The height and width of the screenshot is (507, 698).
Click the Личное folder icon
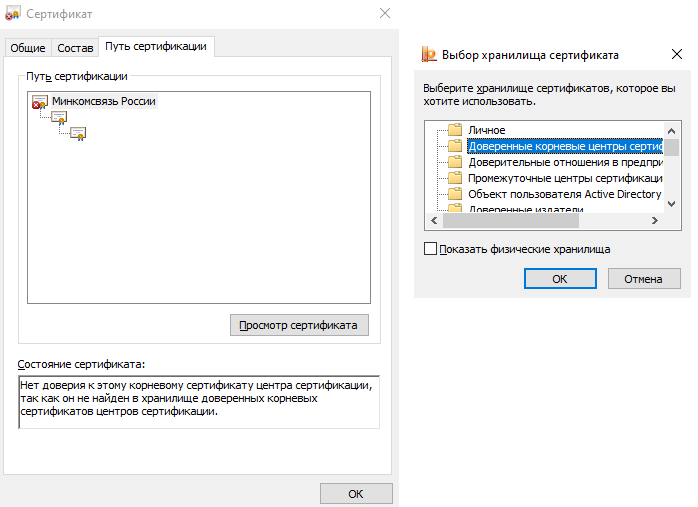455,130
